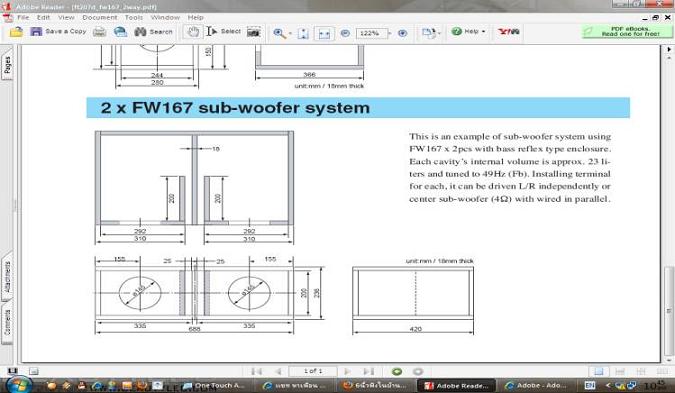Click the Zoom out minus icon
The height and width of the screenshot is (393, 675).
(x=345, y=33)
